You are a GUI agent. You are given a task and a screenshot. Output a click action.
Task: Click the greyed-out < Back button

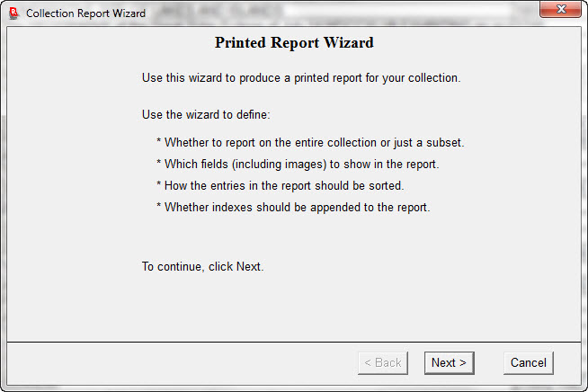[382, 362]
